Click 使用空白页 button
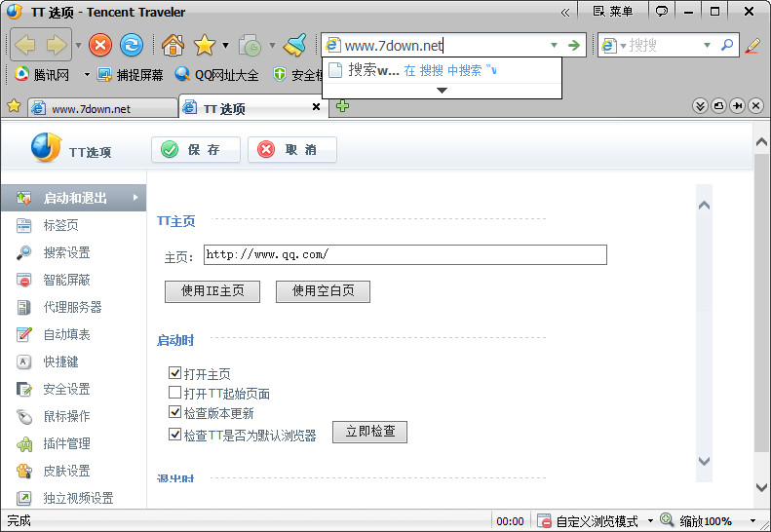Viewport: 771px width, 532px height. 323,291
